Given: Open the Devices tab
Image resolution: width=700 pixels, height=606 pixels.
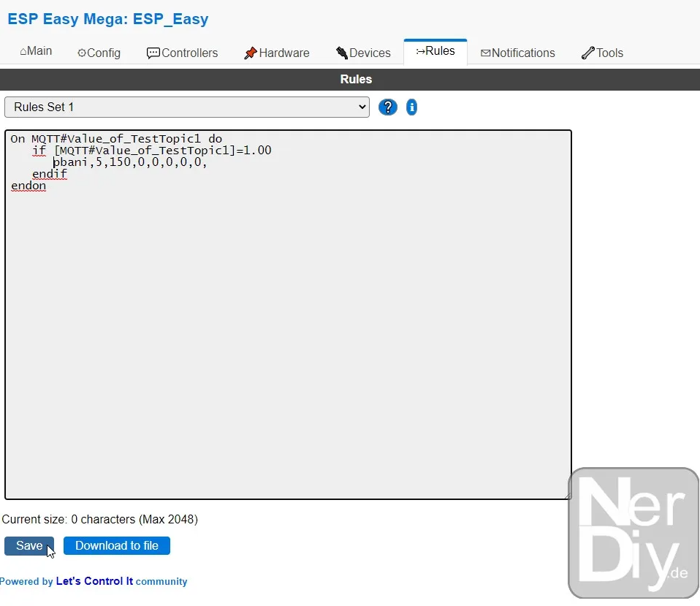Looking at the screenshot, I should tap(363, 53).
